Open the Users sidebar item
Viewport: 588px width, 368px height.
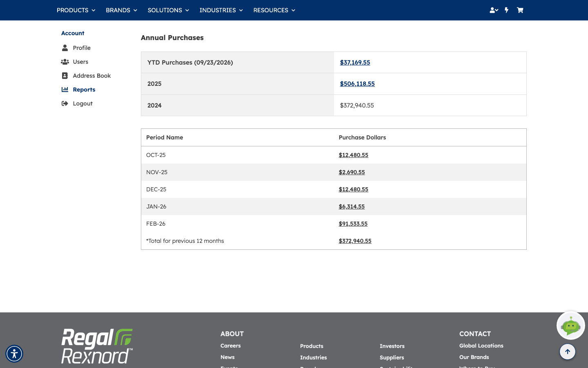[80, 62]
